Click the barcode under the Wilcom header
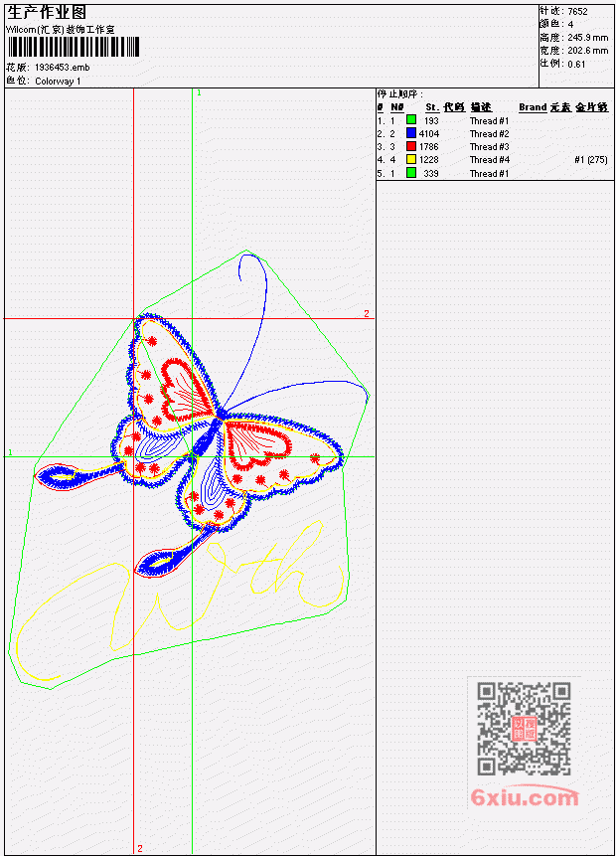Image resolution: width=616 pixels, height=856 pixels. point(74,47)
